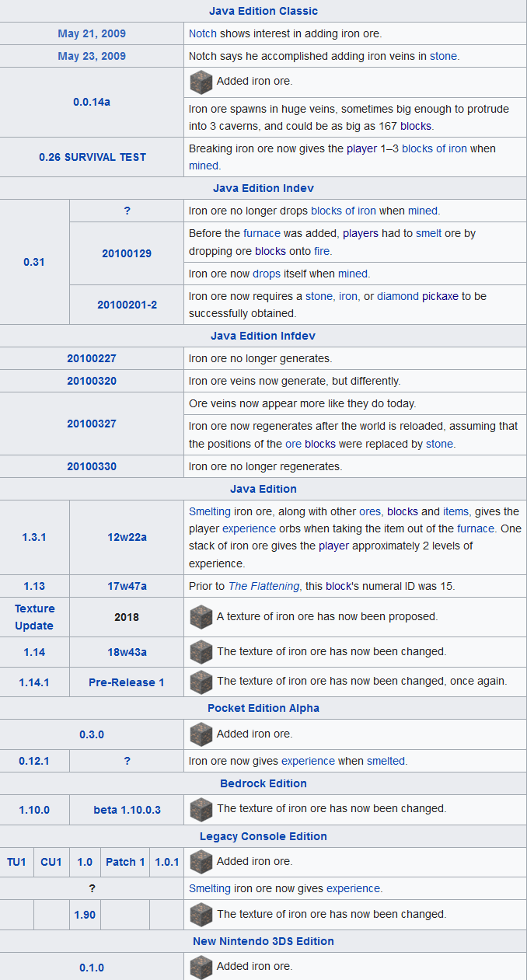Click the iron ore icon in the TU1 row

click(x=201, y=862)
